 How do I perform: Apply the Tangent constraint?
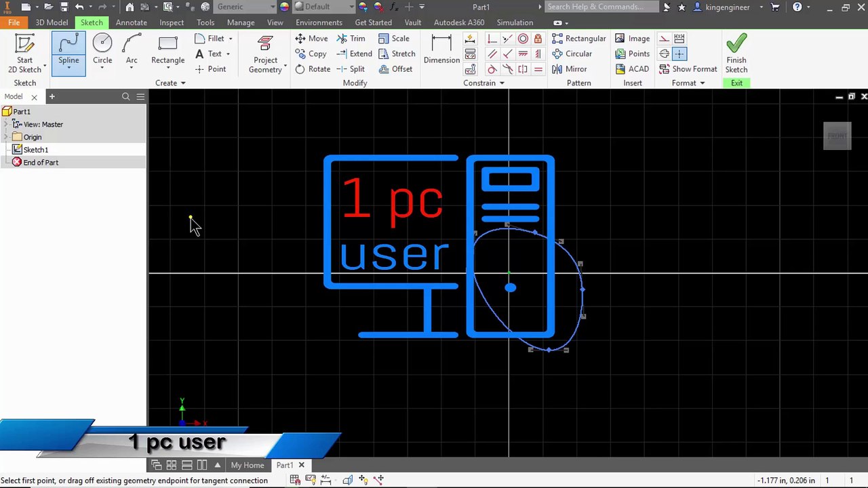492,69
